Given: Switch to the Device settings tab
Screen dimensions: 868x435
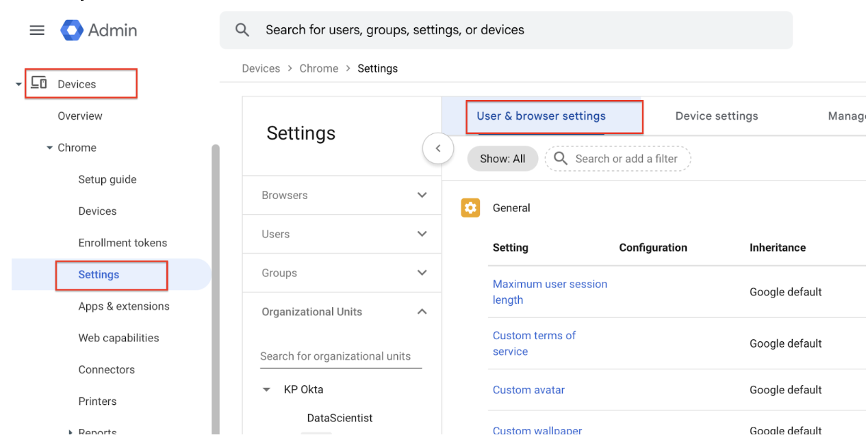Looking at the screenshot, I should pyautogui.click(x=716, y=116).
